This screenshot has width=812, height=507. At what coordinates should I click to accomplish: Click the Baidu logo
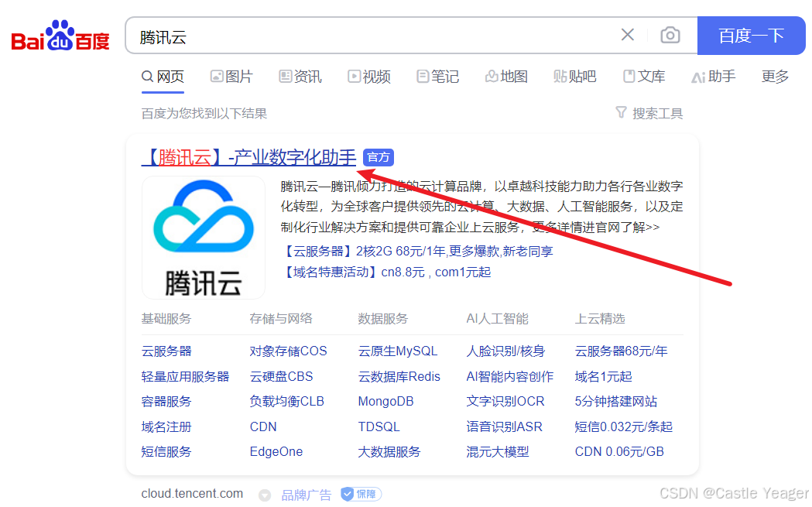pos(60,35)
